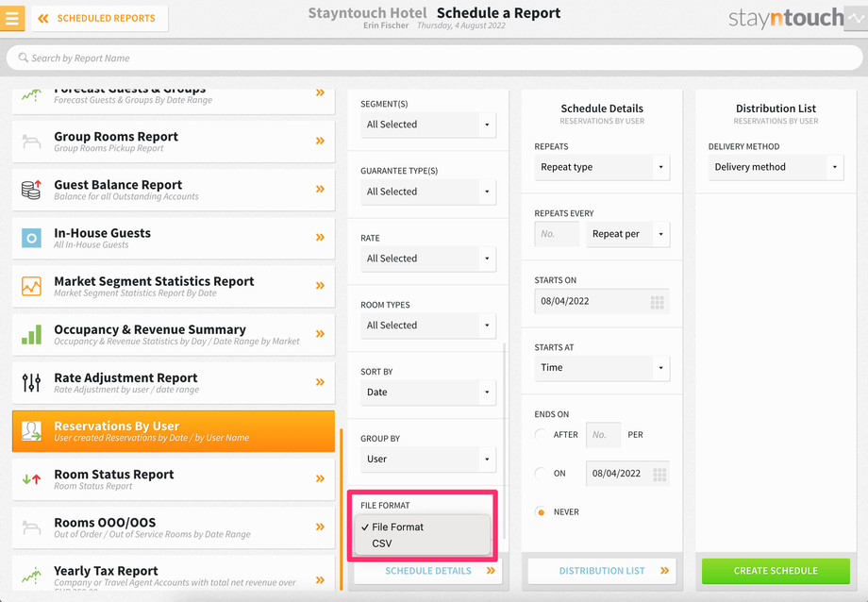Open Occupancy & Revenue Summary via its chevron

(x=320, y=333)
